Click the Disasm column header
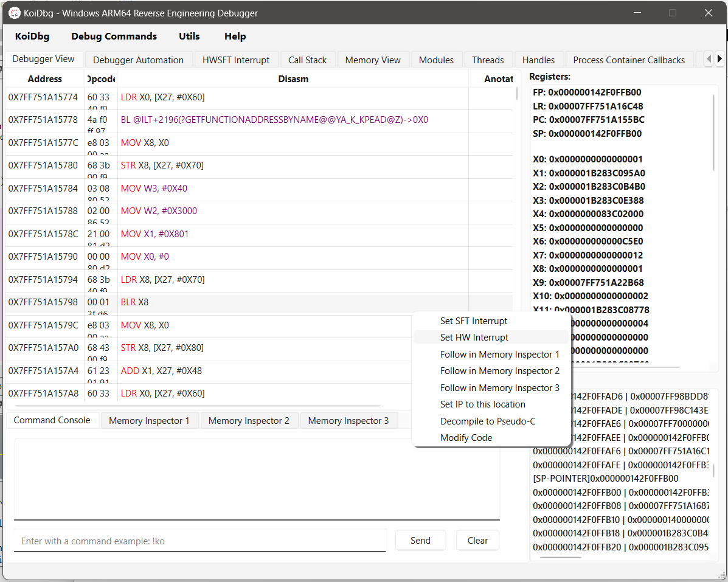This screenshot has height=582, width=728. point(293,79)
